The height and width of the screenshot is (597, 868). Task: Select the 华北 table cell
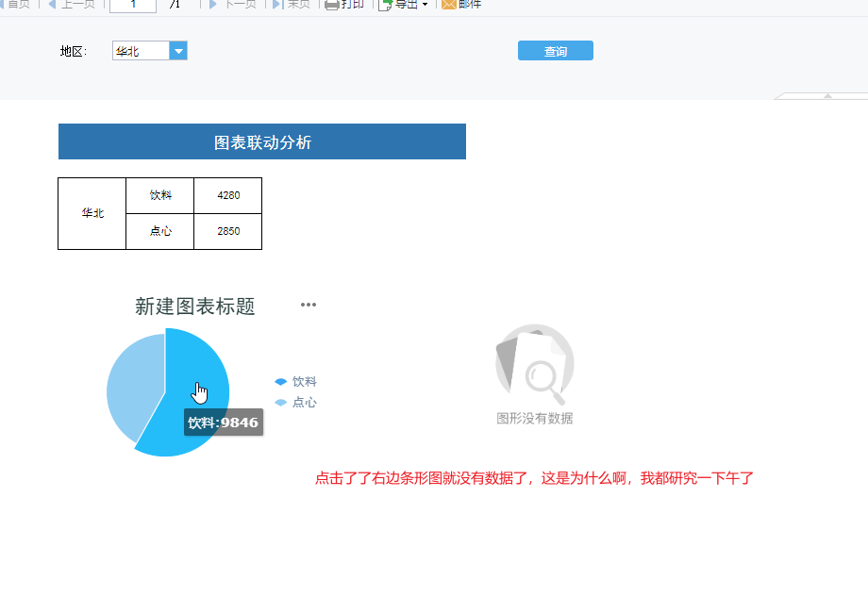coord(92,213)
